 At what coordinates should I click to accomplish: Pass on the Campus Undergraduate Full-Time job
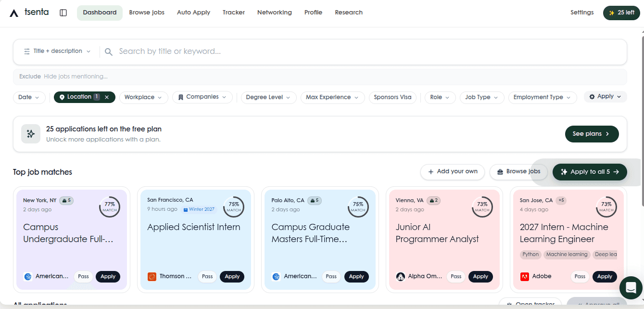coord(84,277)
